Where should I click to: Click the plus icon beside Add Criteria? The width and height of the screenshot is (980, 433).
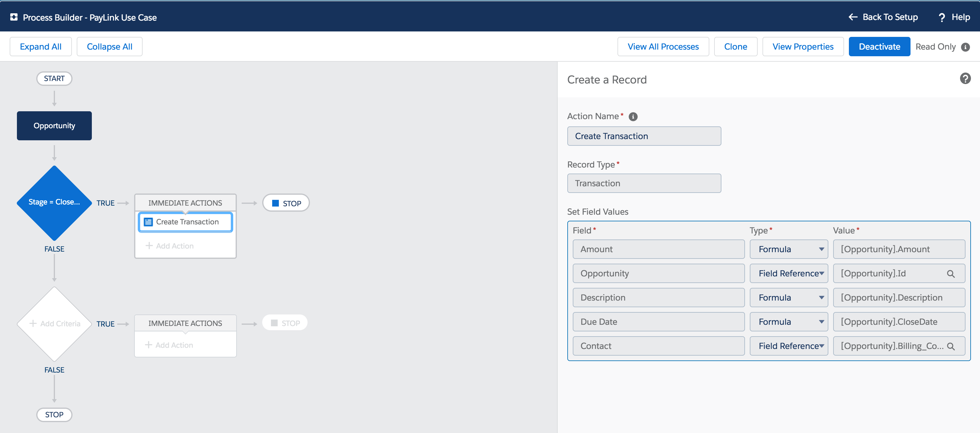click(x=33, y=324)
